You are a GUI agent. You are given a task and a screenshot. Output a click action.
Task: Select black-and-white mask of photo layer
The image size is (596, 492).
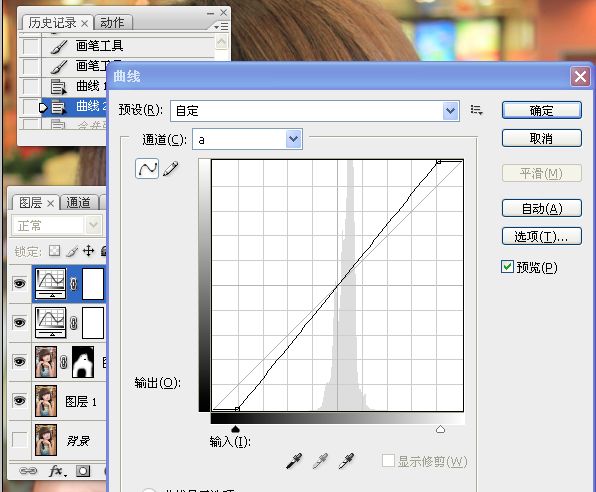pyautogui.click(x=83, y=362)
